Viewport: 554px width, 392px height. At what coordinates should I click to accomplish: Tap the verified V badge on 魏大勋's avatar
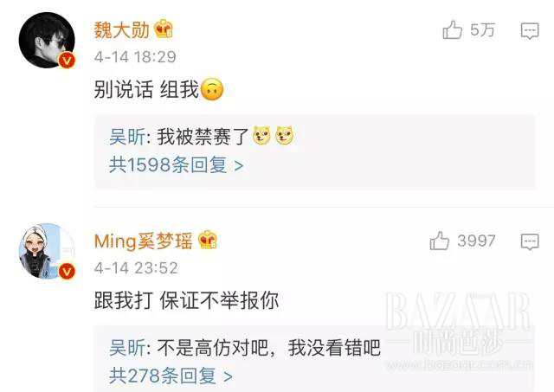(x=67, y=61)
